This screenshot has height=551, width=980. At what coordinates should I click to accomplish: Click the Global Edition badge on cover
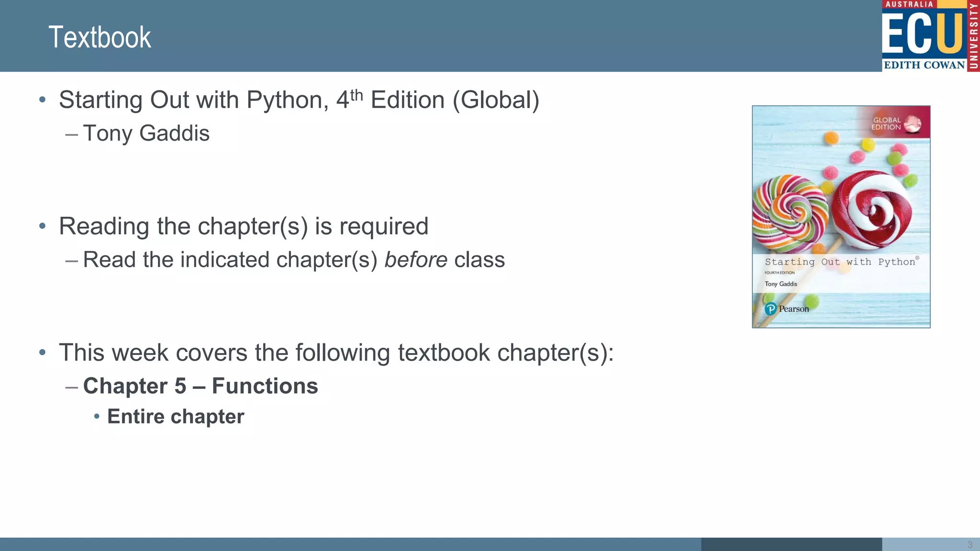(x=895, y=123)
